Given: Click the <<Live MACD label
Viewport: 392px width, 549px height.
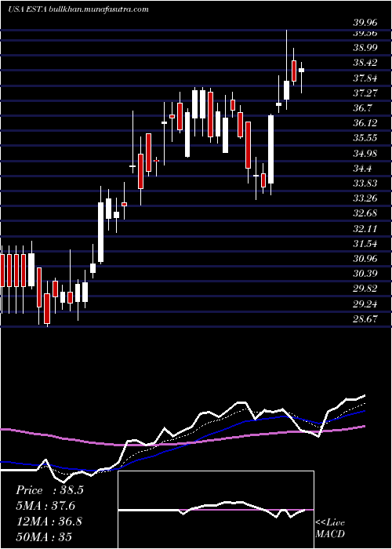Looking at the screenshot, I should 330,529.
